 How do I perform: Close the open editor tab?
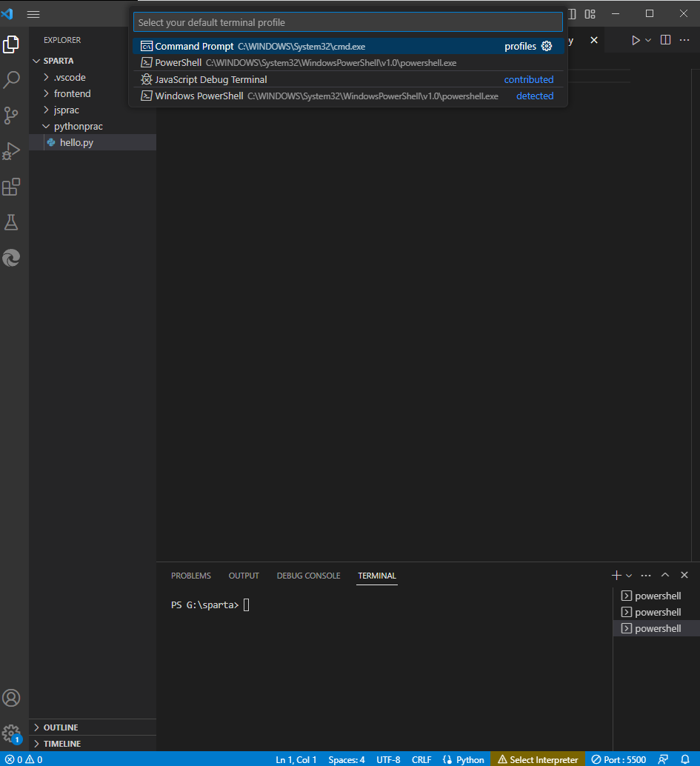(x=594, y=40)
